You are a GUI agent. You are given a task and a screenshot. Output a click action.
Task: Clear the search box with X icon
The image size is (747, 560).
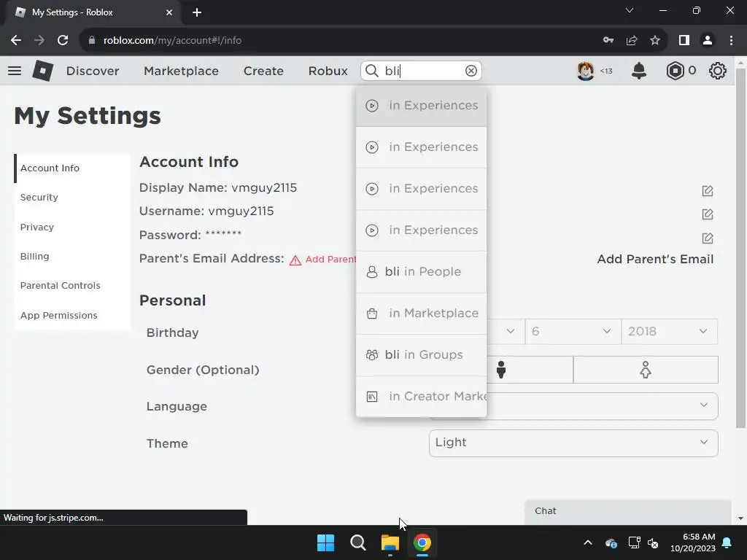(x=471, y=71)
